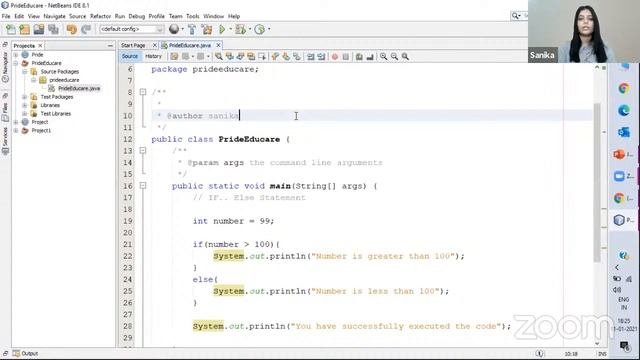Click the Build Project hammer icon
The width and height of the screenshot is (640, 360).
(192, 29)
